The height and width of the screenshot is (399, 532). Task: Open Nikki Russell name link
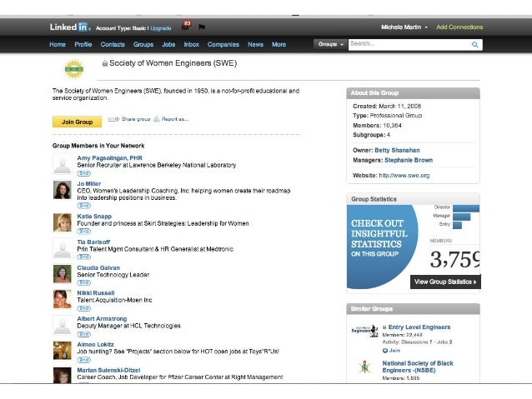[x=96, y=293]
